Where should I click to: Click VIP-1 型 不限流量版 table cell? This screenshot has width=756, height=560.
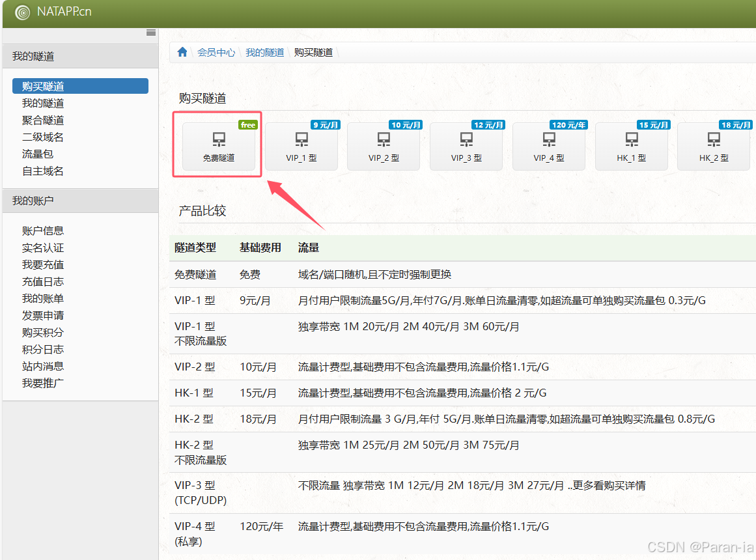click(x=201, y=334)
